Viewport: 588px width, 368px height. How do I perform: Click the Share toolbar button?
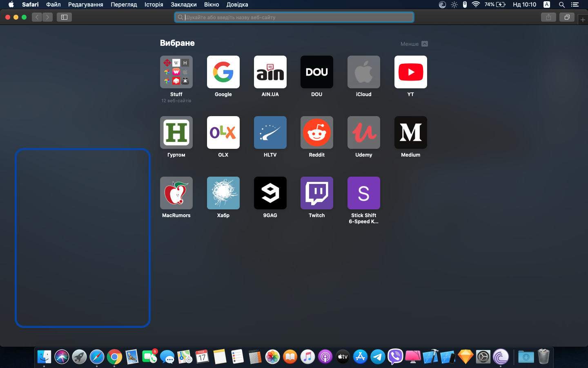(x=548, y=17)
